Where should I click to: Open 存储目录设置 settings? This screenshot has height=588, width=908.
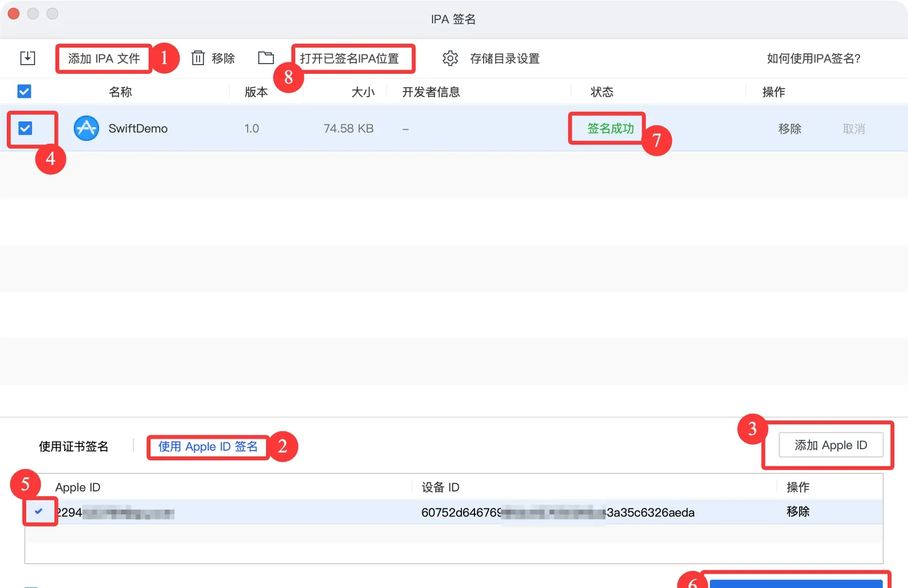[505, 58]
